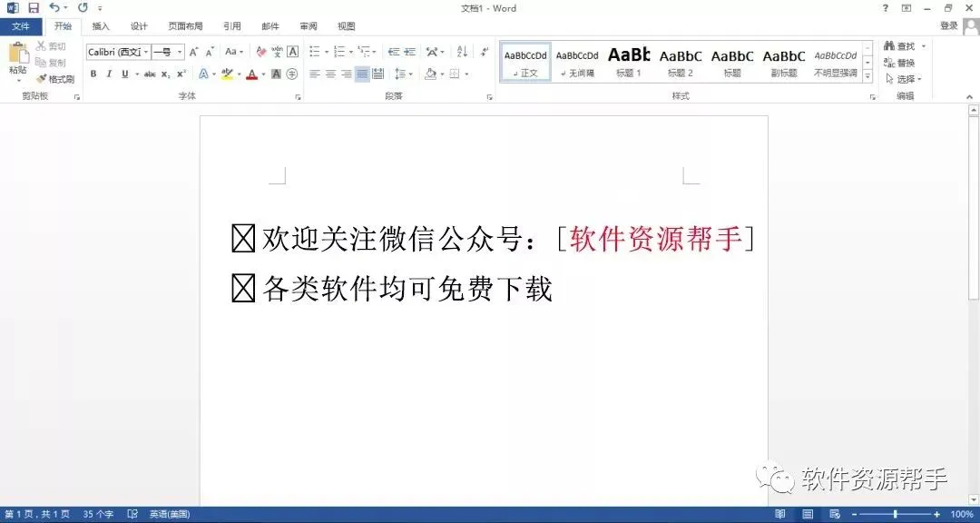The width and height of the screenshot is (980, 523).
Task: Click the Distributed alignment icon
Action: [x=378, y=74]
